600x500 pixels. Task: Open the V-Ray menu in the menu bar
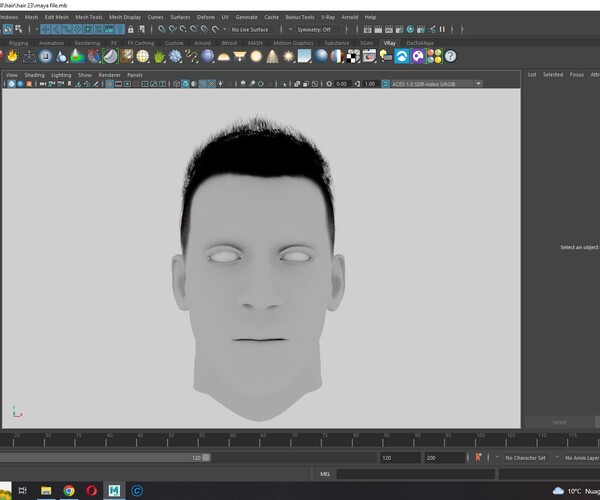click(x=328, y=17)
